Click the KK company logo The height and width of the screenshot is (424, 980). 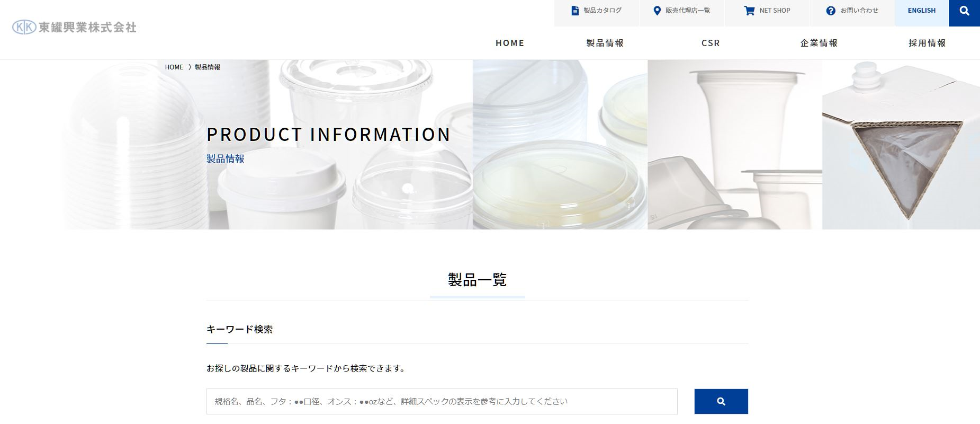74,27
